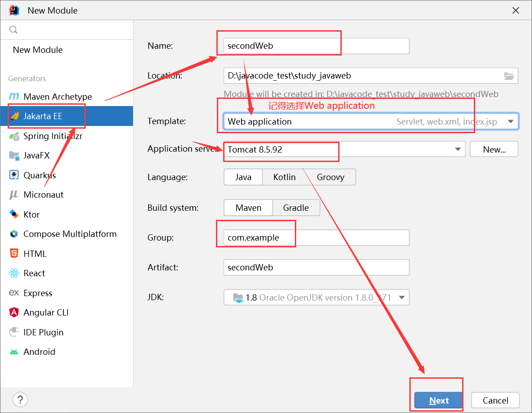Select IDE Plugin generator label
This screenshot has width=532, height=413.
pos(43,332)
